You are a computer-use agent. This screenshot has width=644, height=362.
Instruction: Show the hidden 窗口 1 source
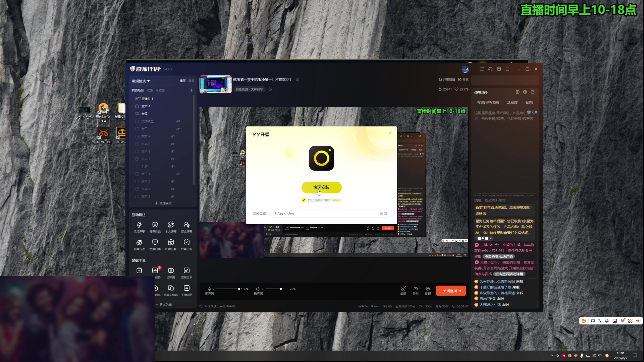click(x=178, y=174)
